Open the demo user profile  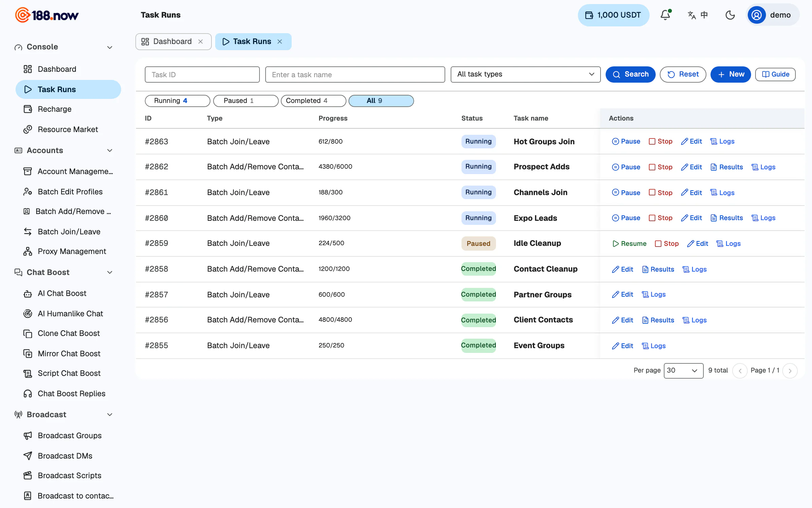pos(773,15)
